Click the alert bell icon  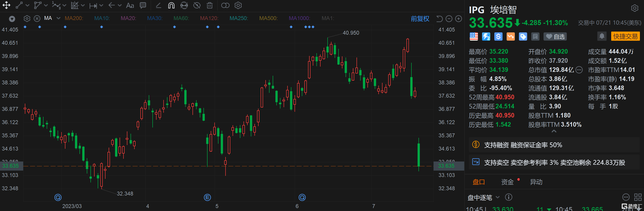pos(602,36)
